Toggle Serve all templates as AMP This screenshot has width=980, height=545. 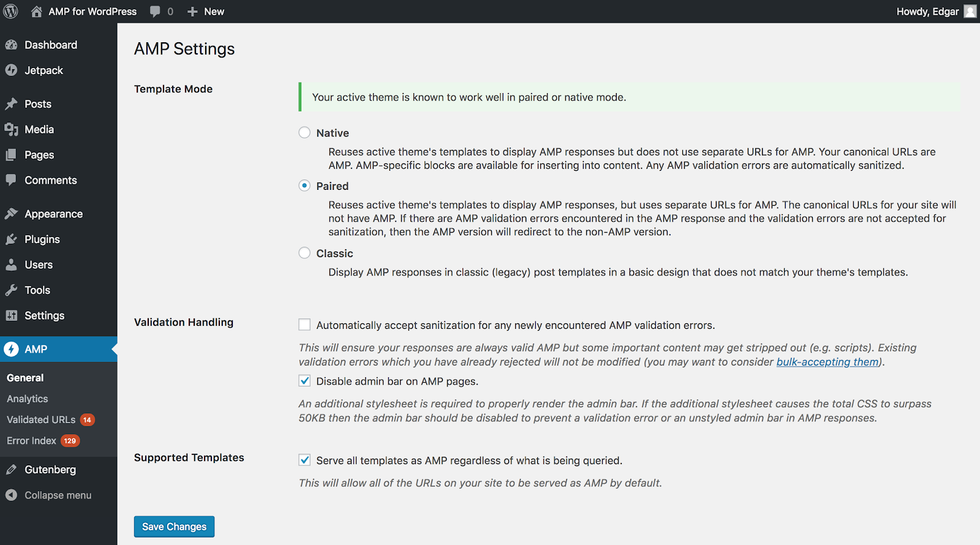(x=304, y=459)
